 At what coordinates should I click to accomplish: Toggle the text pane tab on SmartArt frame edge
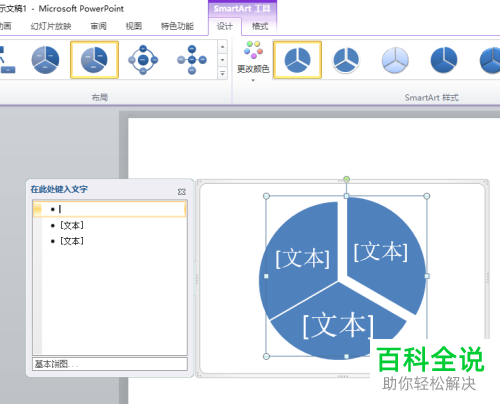tap(196, 278)
